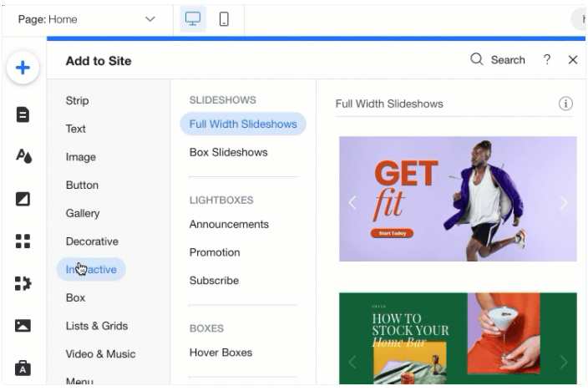Show previous slide on Get Fit slideshow

coord(352,202)
